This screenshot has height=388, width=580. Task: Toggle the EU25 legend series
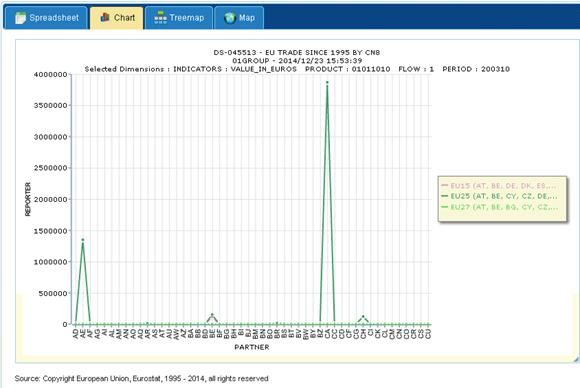pos(499,196)
